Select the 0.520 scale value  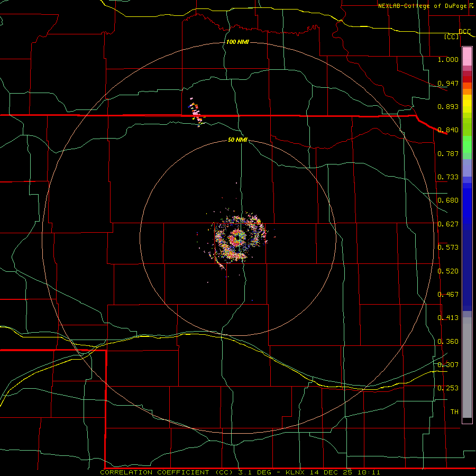448,271
